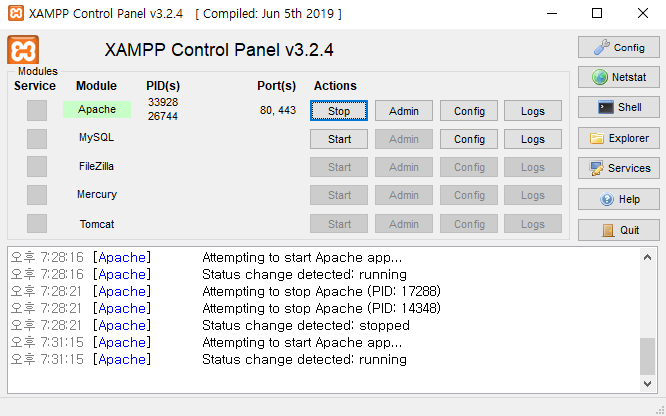Select the Apache module label

click(97, 109)
